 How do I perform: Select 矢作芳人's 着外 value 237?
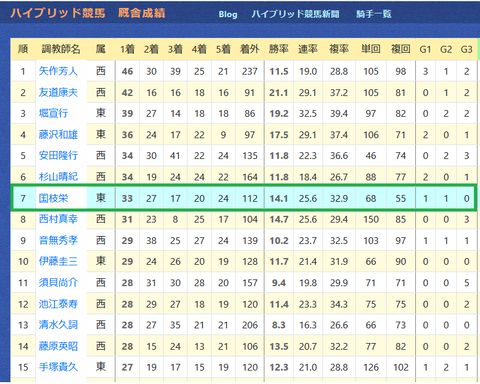[x=250, y=71]
